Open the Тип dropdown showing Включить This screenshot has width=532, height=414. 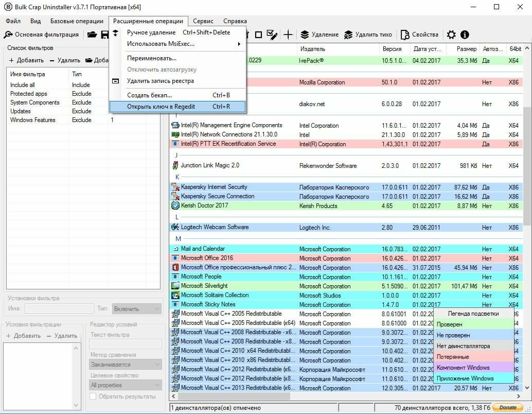(x=136, y=309)
